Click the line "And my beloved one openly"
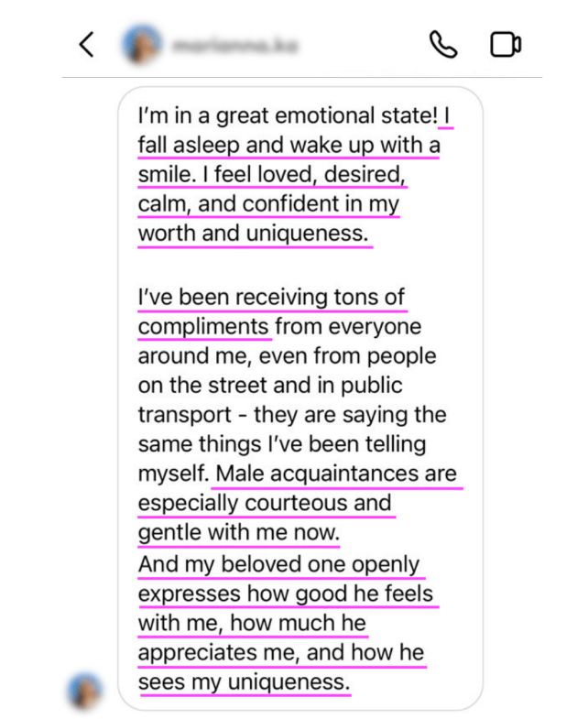This screenshot has width=588, height=719. pyautogui.click(x=278, y=564)
